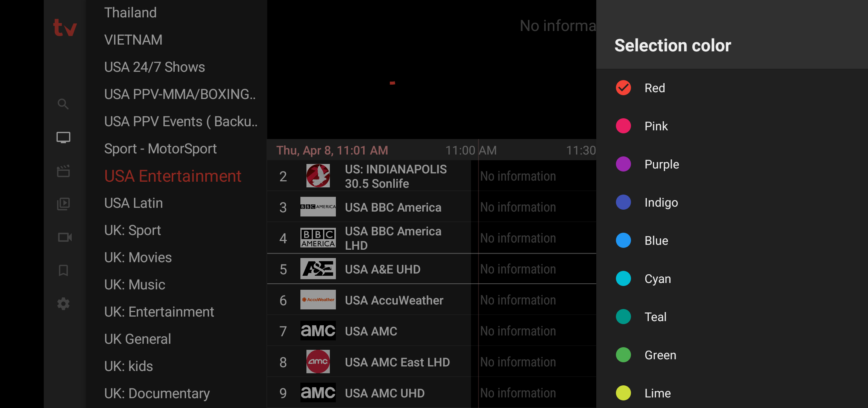The image size is (868, 408).
Task: Play USA A&E UHD channel
Action: click(x=369, y=269)
